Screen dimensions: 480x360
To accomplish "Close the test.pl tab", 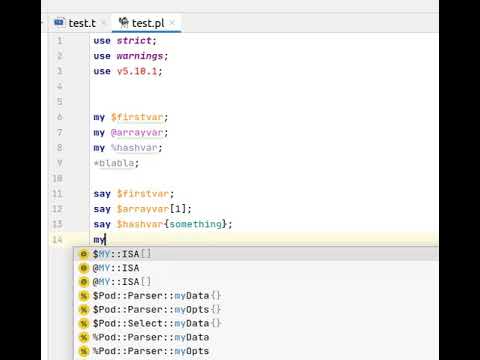I will [172, 23].
